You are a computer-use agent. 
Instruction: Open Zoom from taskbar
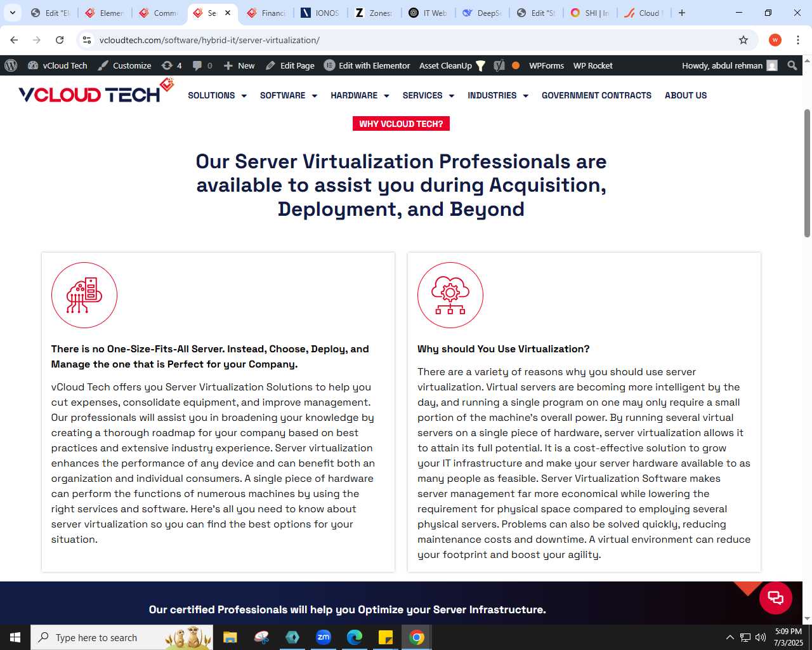tap(324, 637)
